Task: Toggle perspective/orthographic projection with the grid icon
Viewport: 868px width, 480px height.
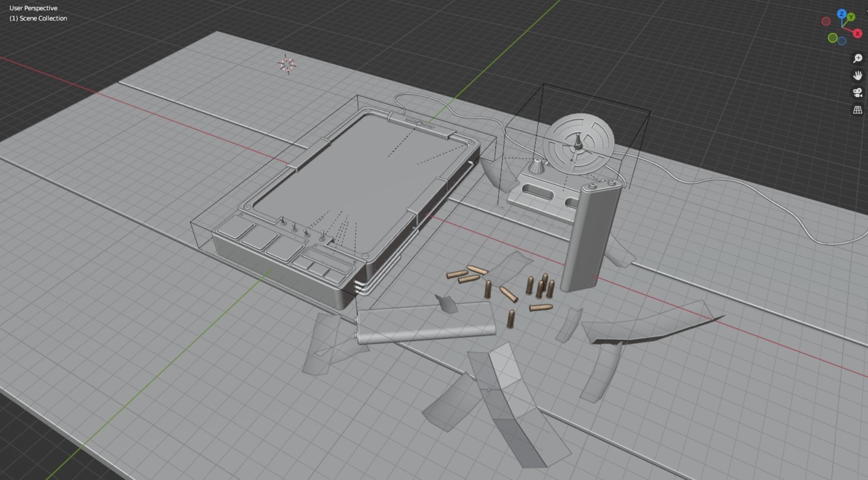Action: pyautogui.click(x=857, y=109)
